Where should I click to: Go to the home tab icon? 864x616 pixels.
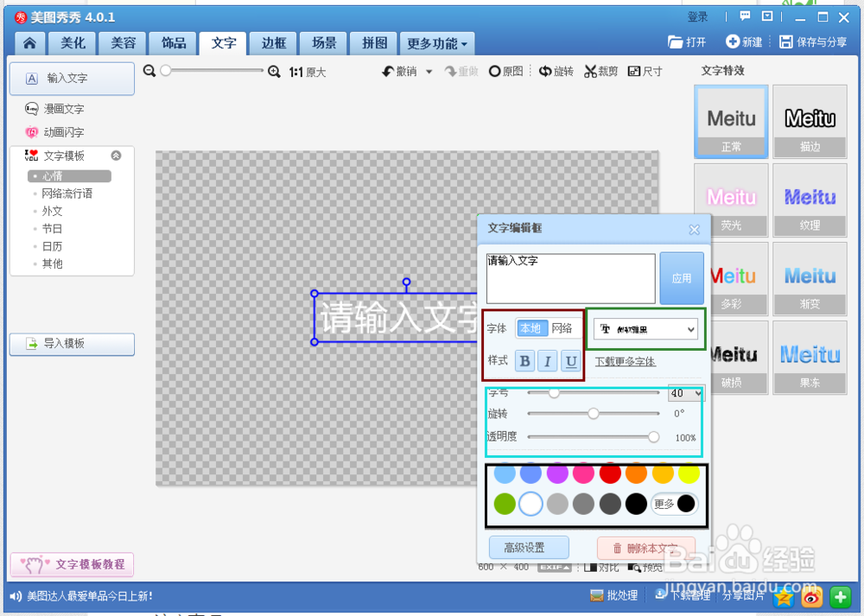coord(29,43)
